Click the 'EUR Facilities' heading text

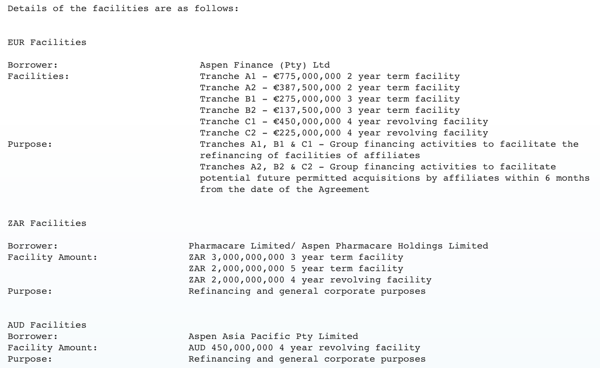pyautogui.click(x=47, y=42)
